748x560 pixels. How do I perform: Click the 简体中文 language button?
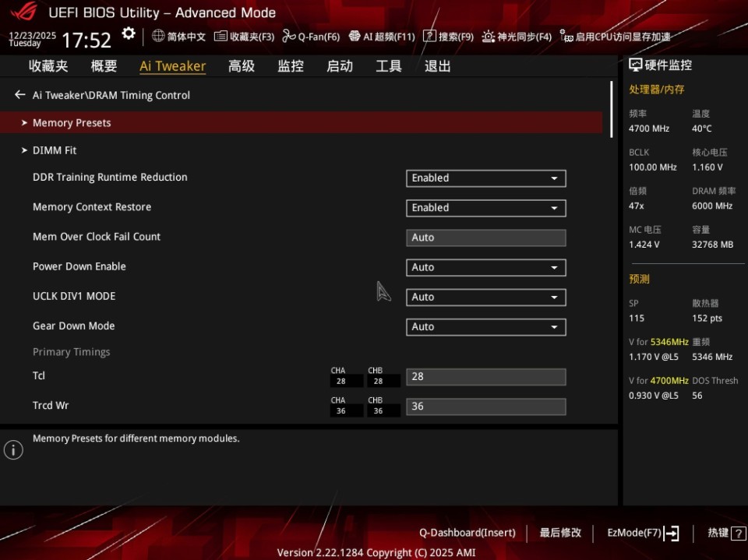(186, 37)
